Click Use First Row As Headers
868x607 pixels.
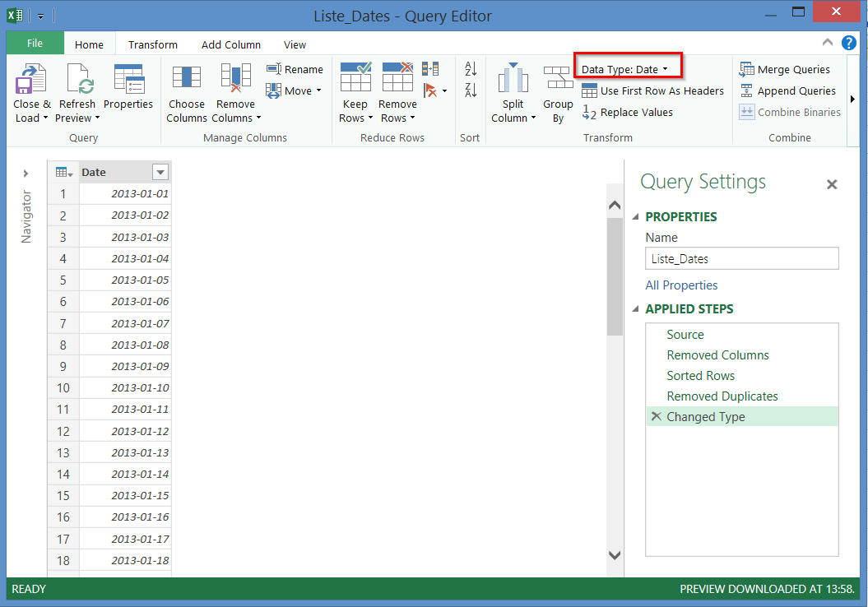click(652, 91)
